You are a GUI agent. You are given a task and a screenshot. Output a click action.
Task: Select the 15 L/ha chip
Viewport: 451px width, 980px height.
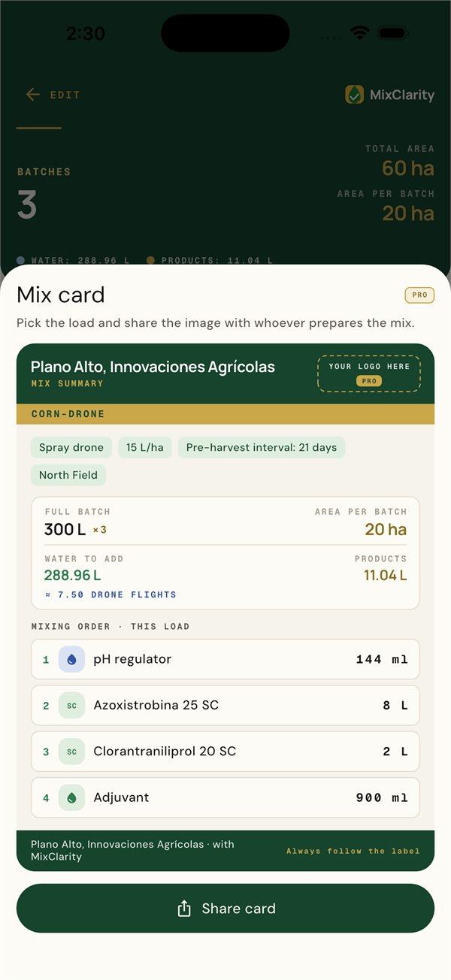click(x=145, y=447)
